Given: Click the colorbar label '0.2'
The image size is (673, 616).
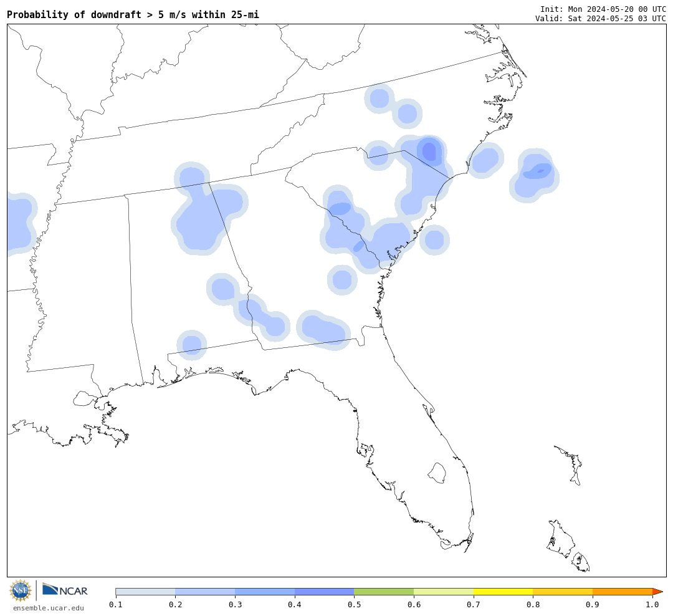Looking at the screenshot, I should 175,605.
